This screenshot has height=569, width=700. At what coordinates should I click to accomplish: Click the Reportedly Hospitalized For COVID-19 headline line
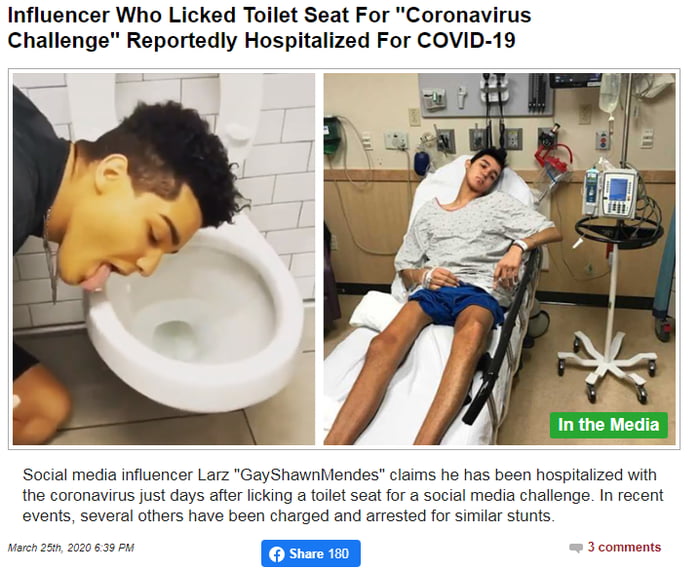click(x=321, y=40)
